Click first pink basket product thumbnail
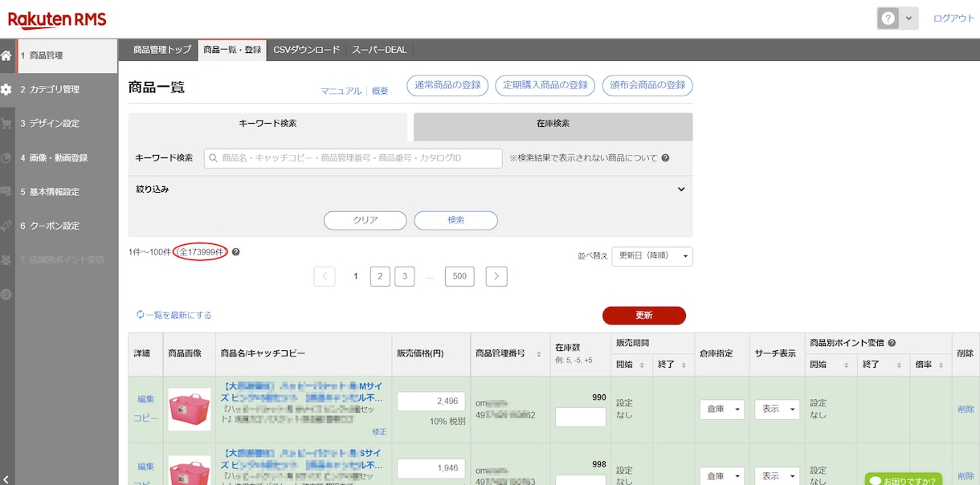 pyautogui.click(x=190, y=410)
